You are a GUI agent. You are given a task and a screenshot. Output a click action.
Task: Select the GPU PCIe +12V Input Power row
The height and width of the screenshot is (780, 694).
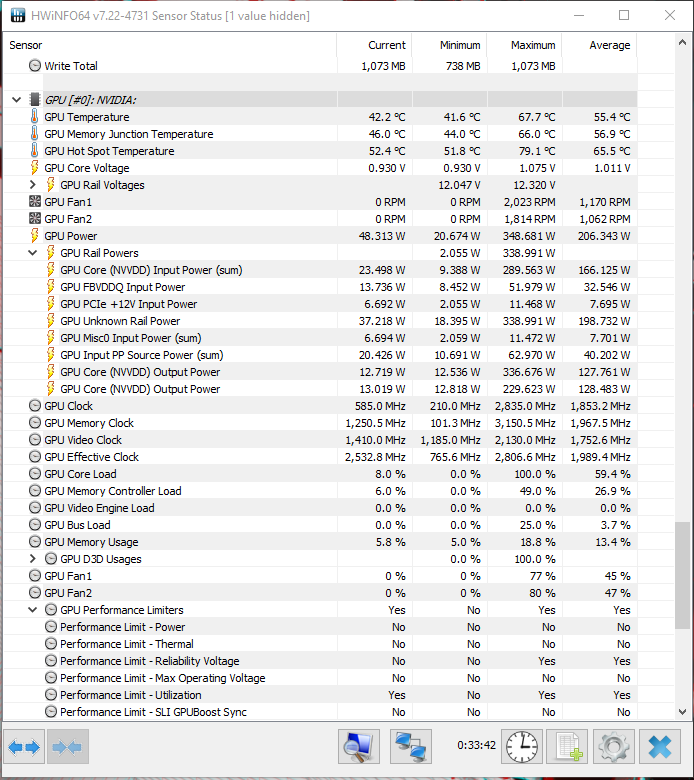tap(320, 304)
